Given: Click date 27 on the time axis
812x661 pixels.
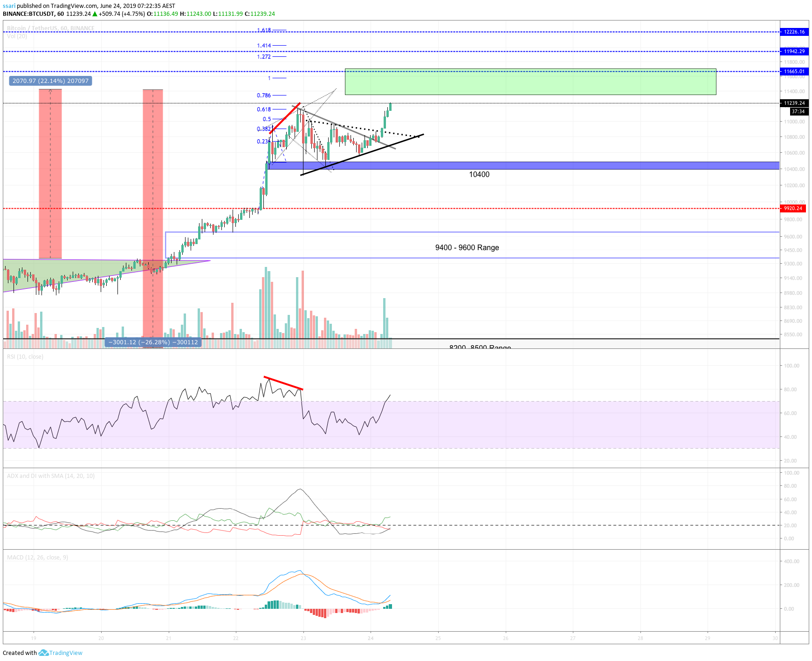Looking at the screenshot, I should pos(573,638).
